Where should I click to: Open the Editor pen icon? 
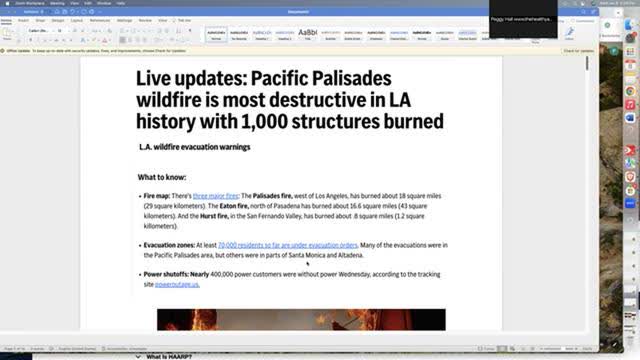point(569,33)
